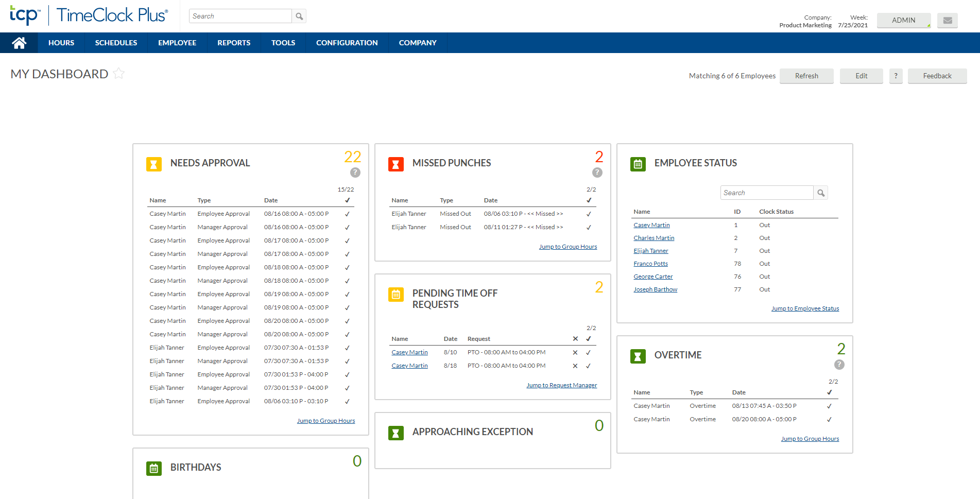
Task: Click the top search magnifier icon
Action: (299, 16)
